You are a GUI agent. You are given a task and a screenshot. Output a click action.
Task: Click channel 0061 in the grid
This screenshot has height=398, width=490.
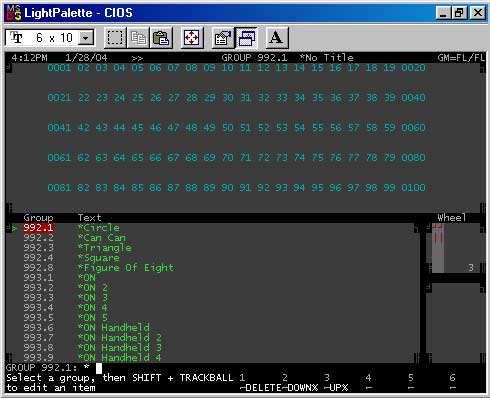[x=59, y=158]
